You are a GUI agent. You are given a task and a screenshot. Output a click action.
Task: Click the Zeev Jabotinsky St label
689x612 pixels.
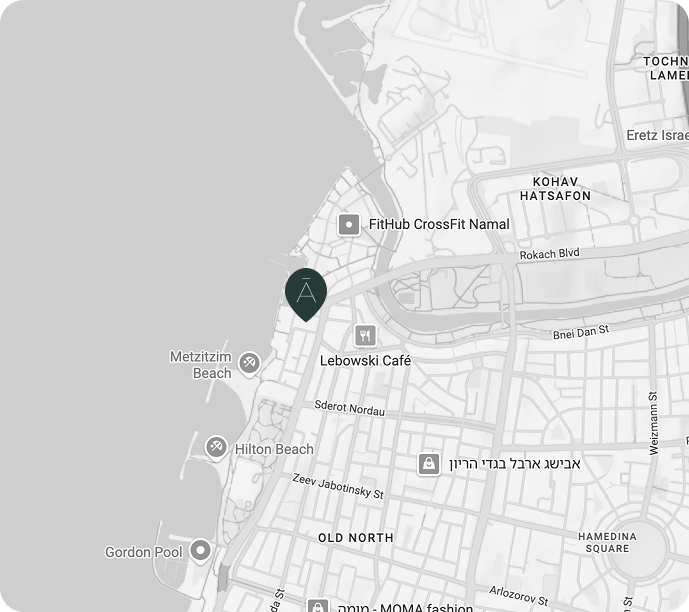coord(338,486)
